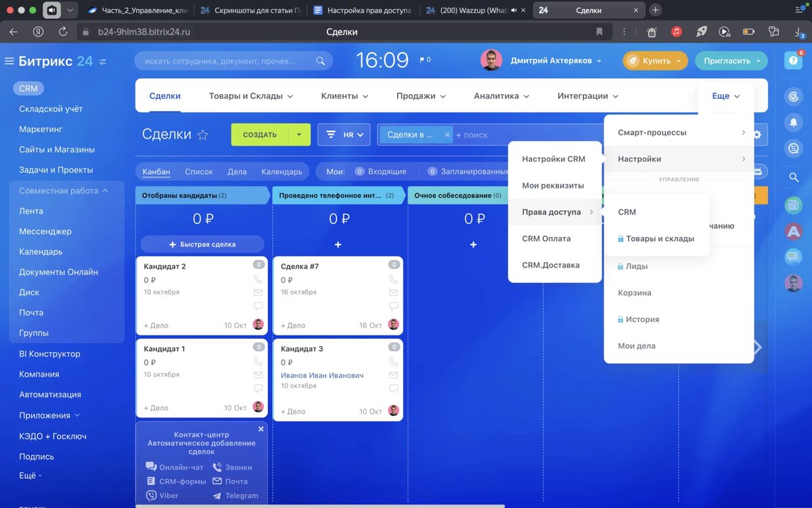Expand Приложения in left sidebar
The height and width of the screenshot is (508, 812).
point(49,415)
